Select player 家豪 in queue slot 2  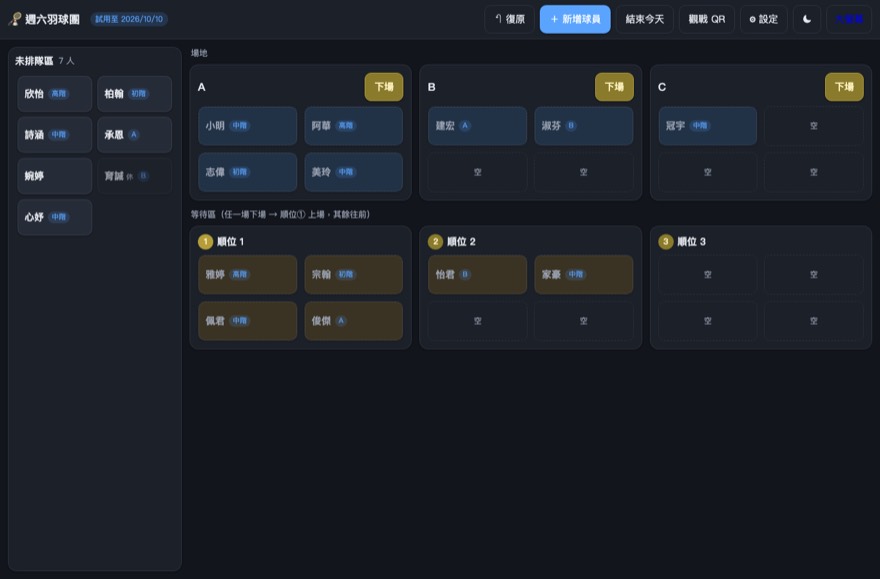[x=584, y=274]
